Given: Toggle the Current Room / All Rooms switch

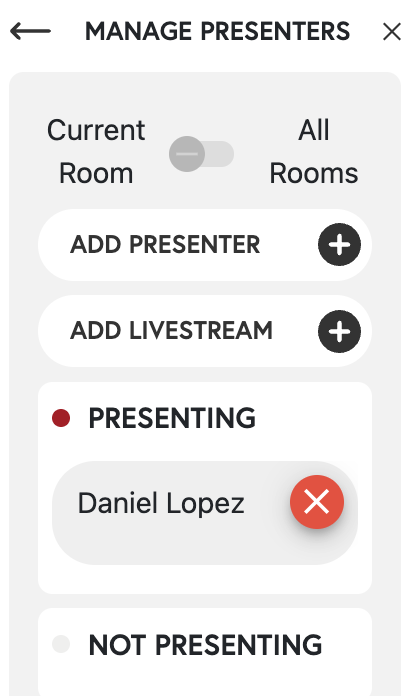Looking at the screenshot, I should [x=201, y=154].
